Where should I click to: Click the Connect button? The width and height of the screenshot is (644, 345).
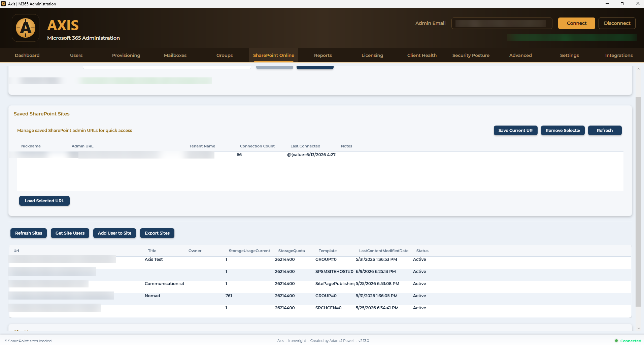(x=577, y=23)
